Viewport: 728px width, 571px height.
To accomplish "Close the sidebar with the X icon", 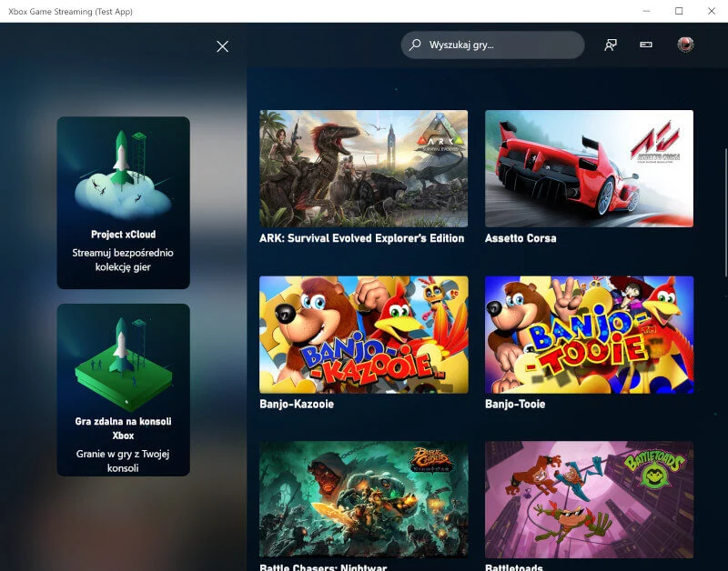I will [x=222, y=45].
